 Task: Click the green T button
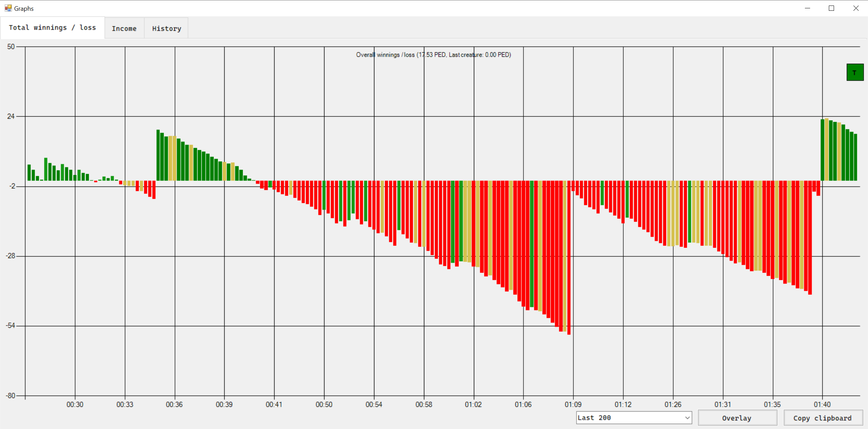point(854,72)
